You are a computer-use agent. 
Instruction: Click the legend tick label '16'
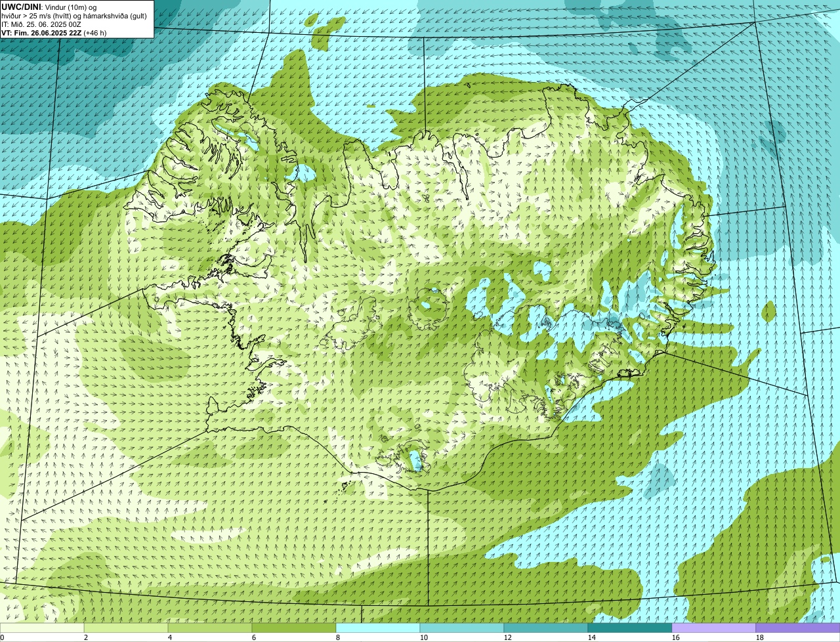676,637
